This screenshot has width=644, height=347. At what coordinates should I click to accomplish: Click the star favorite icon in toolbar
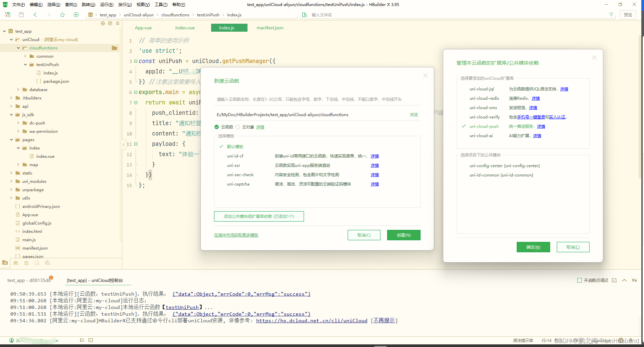point(62,15)
